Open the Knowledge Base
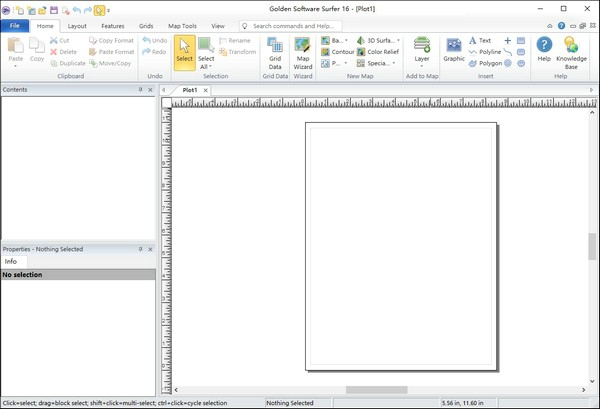 [x=571, y=52]
